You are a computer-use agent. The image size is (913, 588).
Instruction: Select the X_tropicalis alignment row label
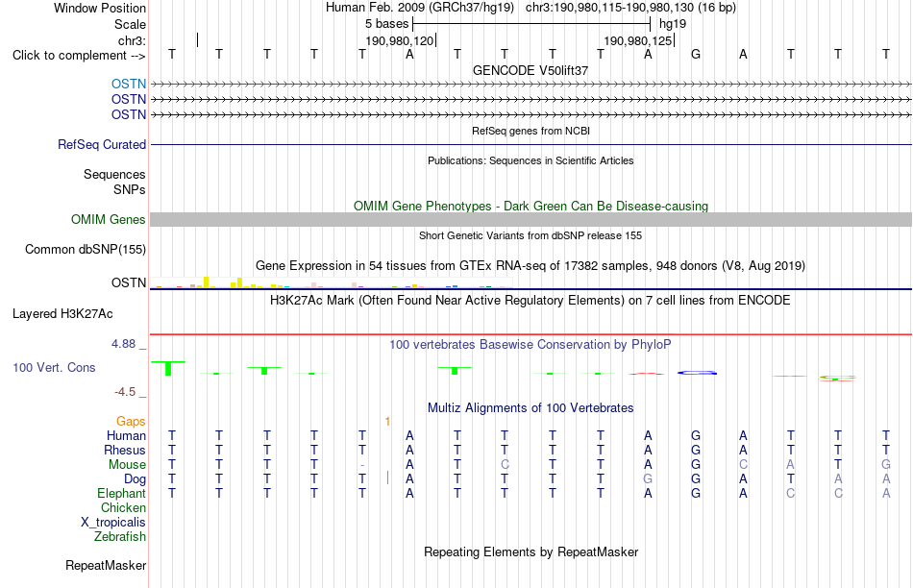113,523
